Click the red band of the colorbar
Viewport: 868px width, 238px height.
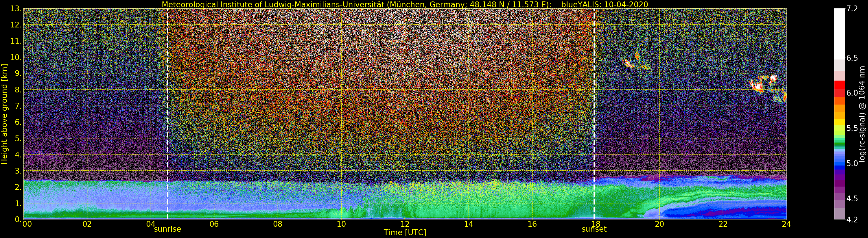click(839, 88)
